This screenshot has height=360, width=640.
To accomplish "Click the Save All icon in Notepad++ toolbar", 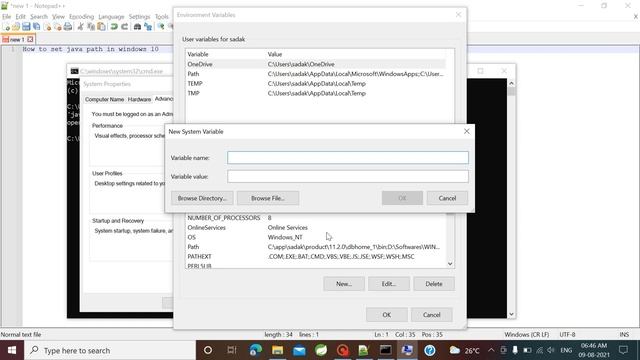I will [37, 27].
